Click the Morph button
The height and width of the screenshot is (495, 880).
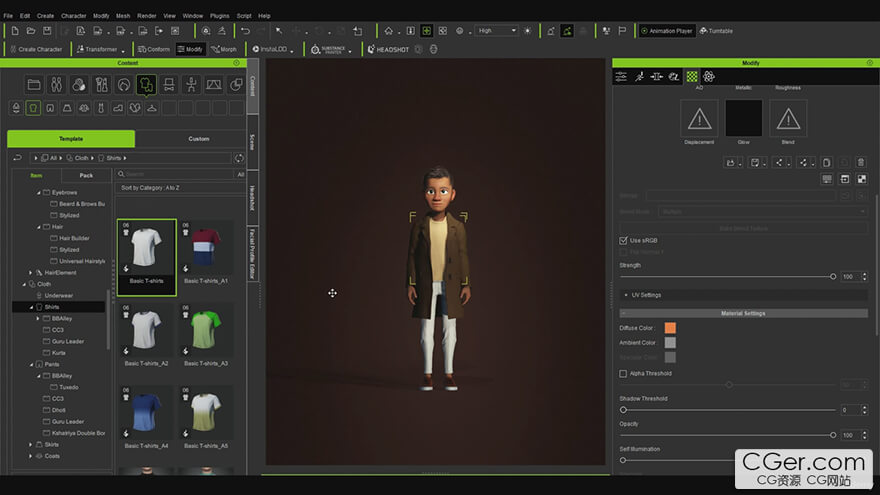224,49
